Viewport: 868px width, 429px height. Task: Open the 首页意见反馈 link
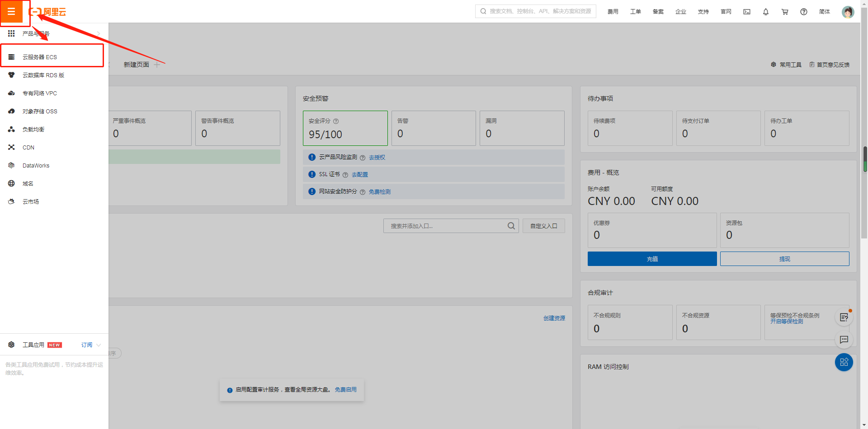(829, 65)
